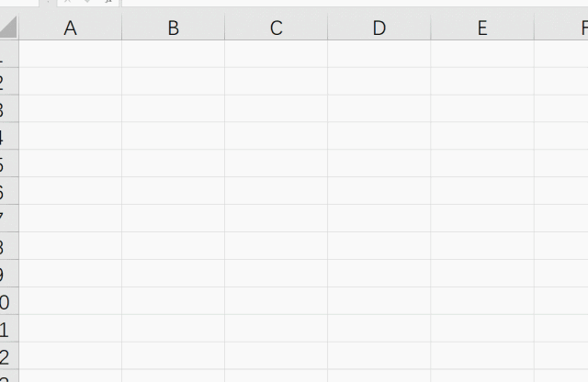
Task: Click cell A7
Action: tap(70, 219)
